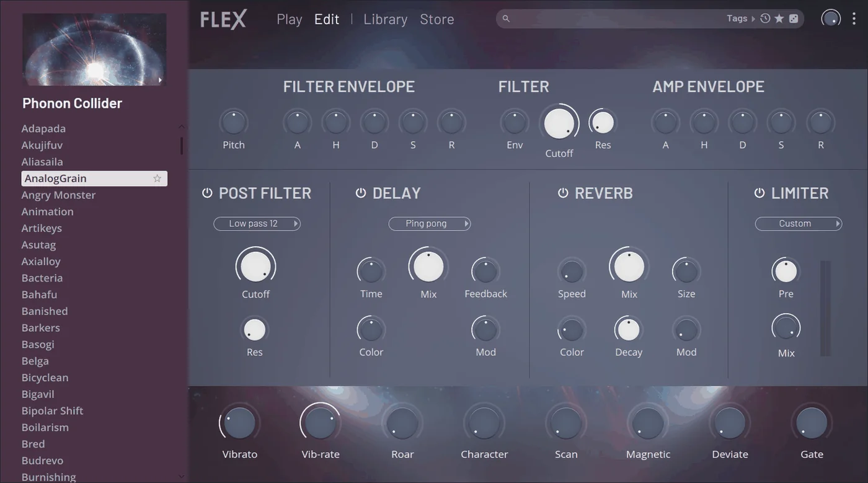Click the Post Filter Res knob
This screenshot has width=868, height=483.
254,330
